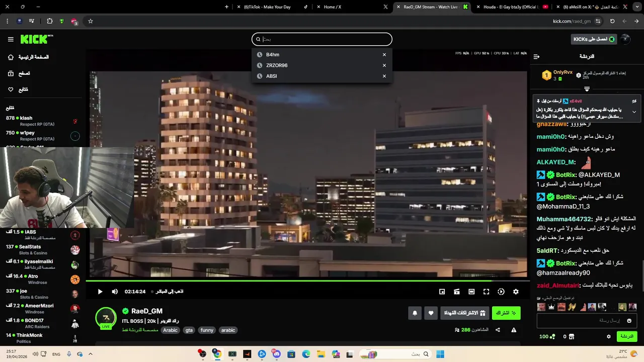The image size is (644, 362).
Task: Click the green subscribe button
Action: [x=506, y=313]
